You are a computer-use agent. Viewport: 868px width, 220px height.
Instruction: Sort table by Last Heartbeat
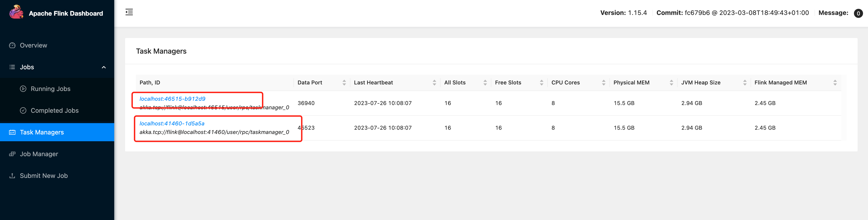[434, 83]
